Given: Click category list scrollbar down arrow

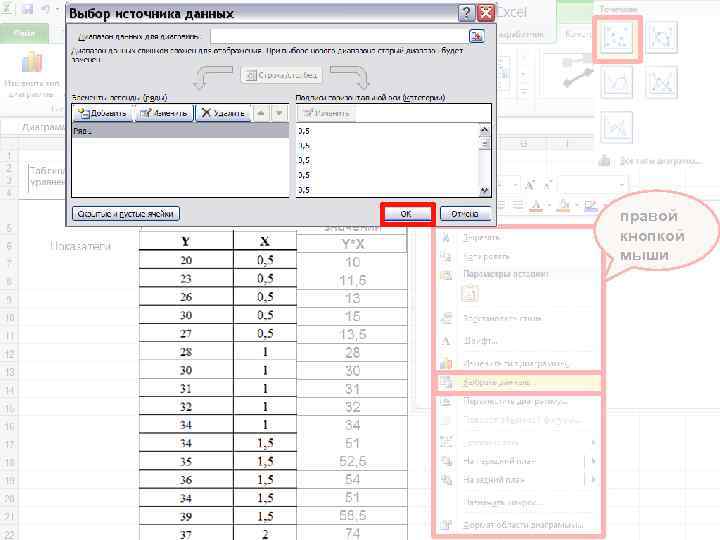Looking at the screenshot, I should pyautogui.click(x=484, y=191).
